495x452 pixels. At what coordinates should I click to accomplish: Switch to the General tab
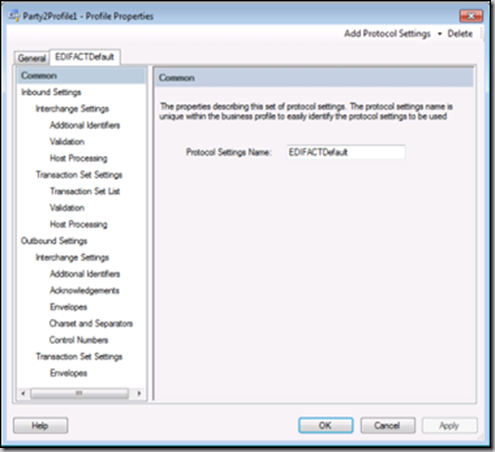[32, 58]
